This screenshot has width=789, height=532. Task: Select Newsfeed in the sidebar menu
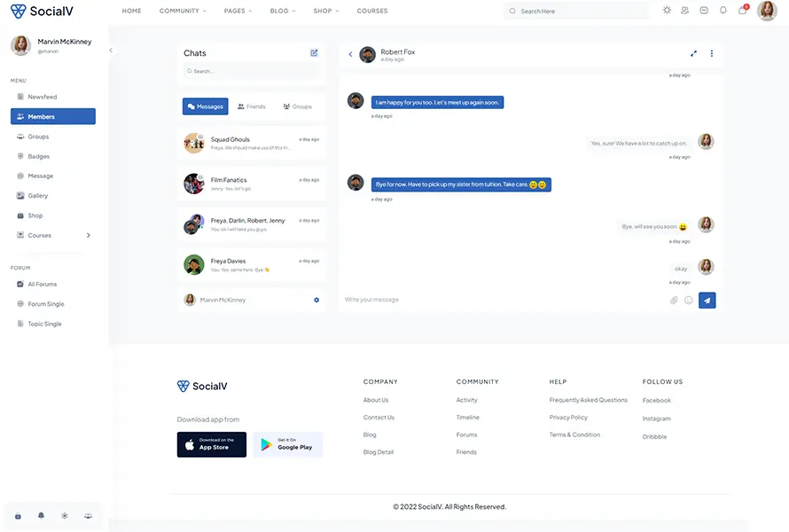pos(42,97)
